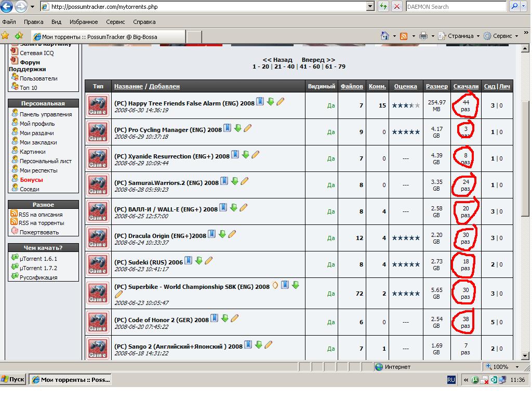This screenshot has width=532, height=399.
Task: Click the search magnifier icon
Action: 515,6
